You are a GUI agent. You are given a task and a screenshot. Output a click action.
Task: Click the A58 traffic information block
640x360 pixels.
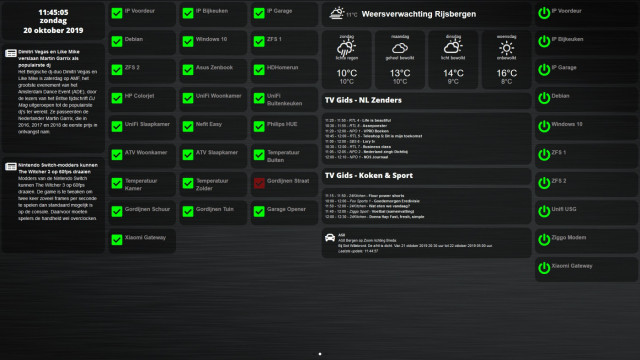point(426,243)
